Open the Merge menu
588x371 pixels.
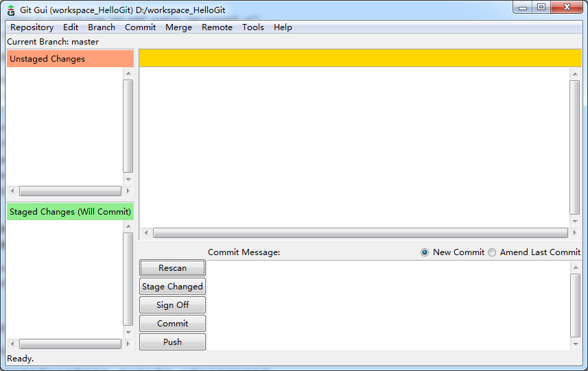tap(178, 27)
